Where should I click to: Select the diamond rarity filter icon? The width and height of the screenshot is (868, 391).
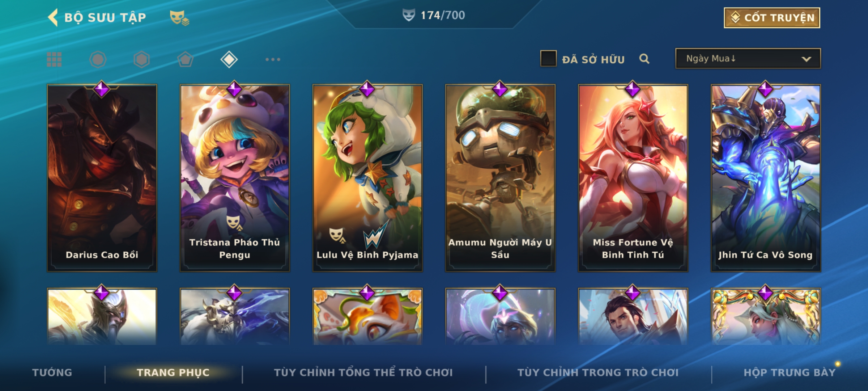point(229,59)
